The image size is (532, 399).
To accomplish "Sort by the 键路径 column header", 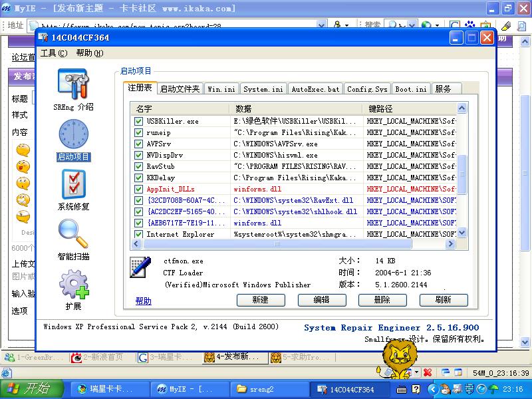I will pyautogui.click(x=411, y=109).
